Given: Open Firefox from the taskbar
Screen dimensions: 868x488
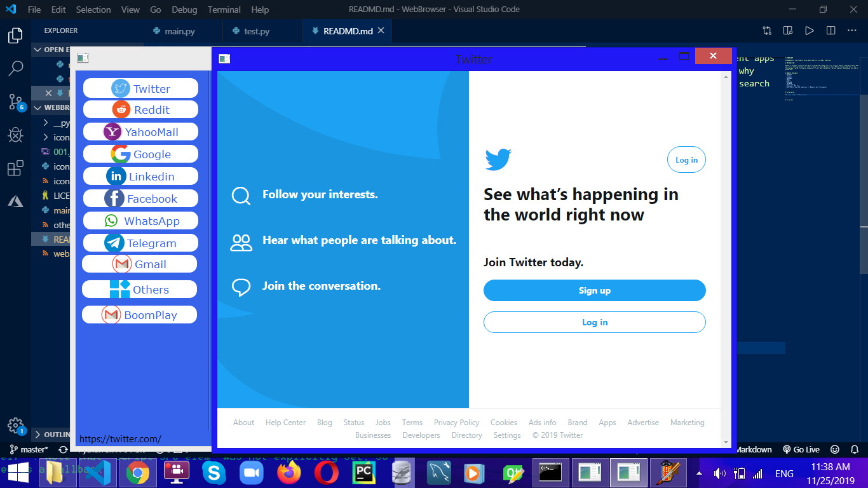Looking at the screenshot, I should pos(289,473).
